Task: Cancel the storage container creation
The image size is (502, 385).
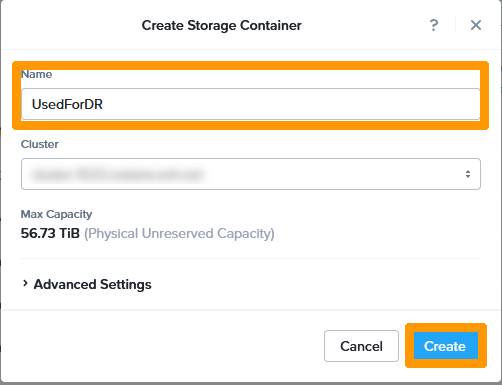Action: pyautogui.click(x=361, y=346)
